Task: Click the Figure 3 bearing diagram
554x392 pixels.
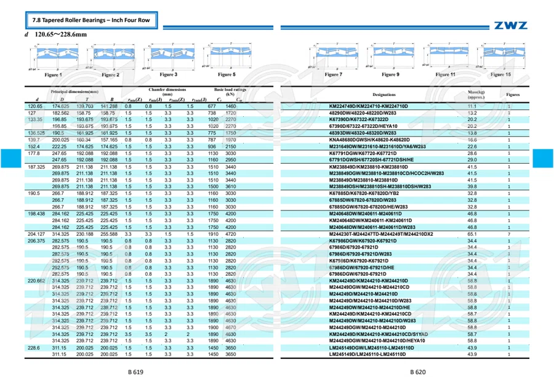Action: pyautogui.click(x=169, y=57)
